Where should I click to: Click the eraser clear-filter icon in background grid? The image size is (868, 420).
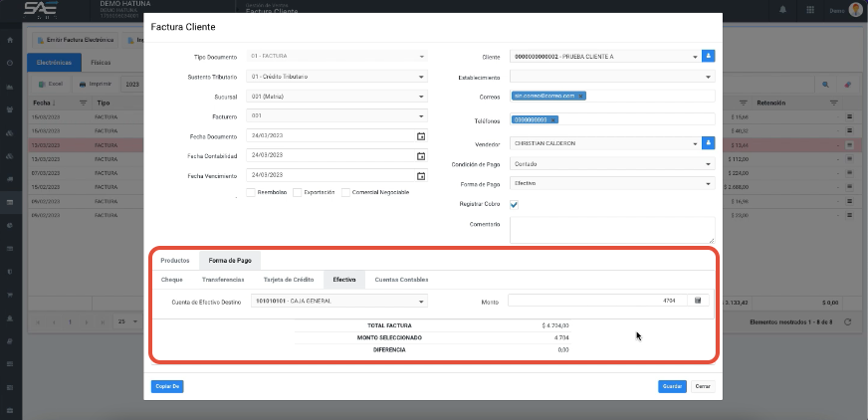click(x=847, y=85)
